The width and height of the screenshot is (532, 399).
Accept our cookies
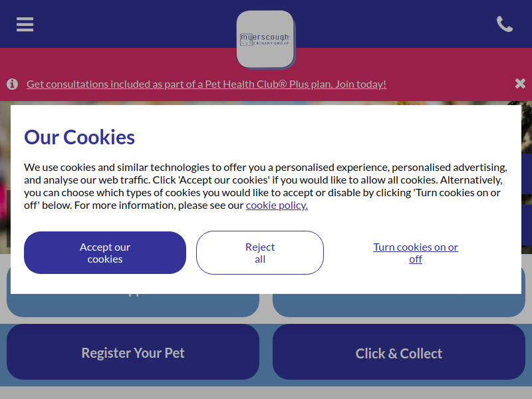coord(105,253)
